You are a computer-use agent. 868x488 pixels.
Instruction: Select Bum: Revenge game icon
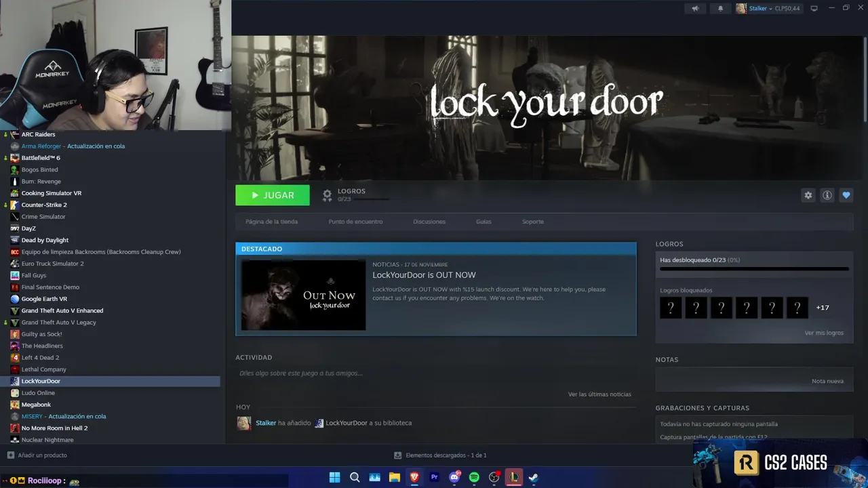[x=15, y=182]
